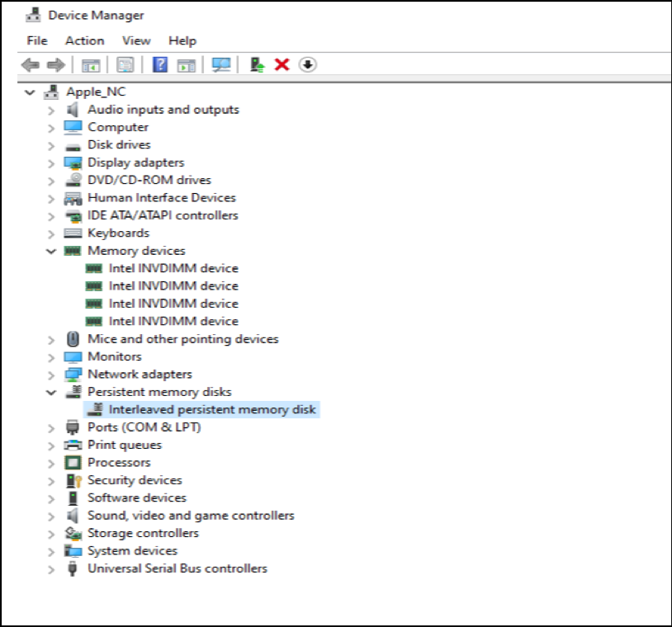Select the Ports (COM & LPT) label
This screenshot has width=672, height=627.
tap(144, 427)
